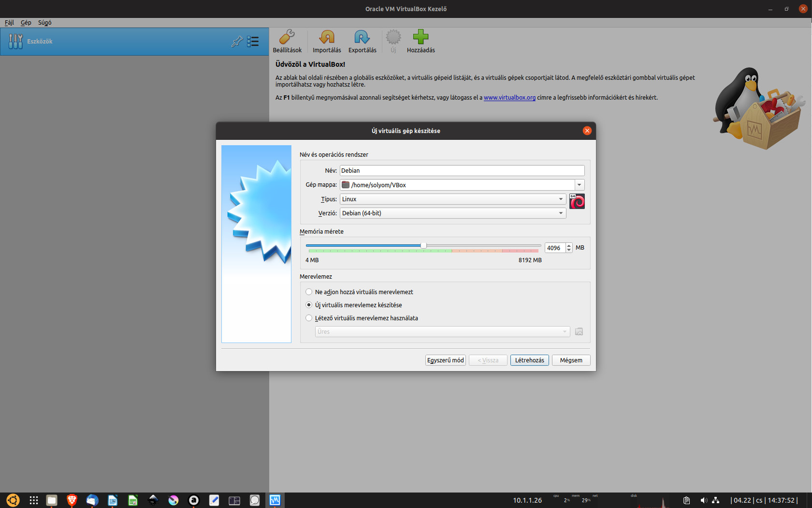Click the browse disk file folder icon
812x508 pixels.
(579, 331)
